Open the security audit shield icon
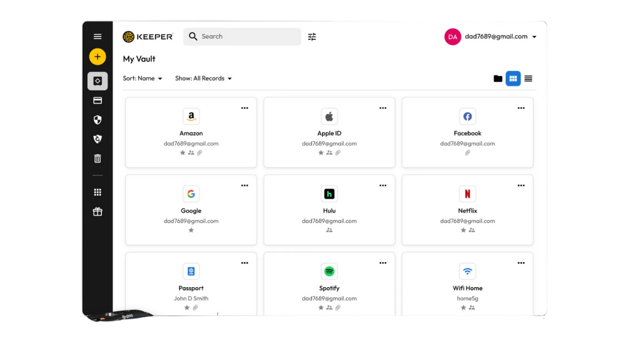Screen dimensions: 644x337 pos(97,120)
